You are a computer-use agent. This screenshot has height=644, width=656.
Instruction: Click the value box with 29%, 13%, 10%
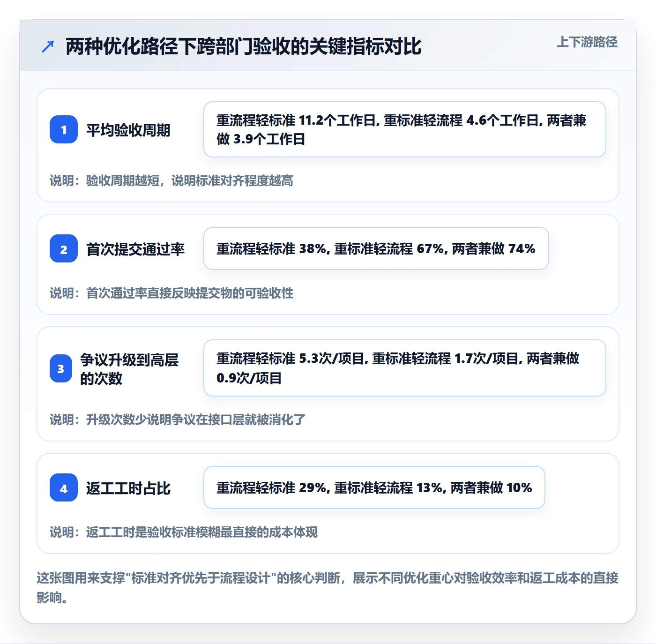(374, 487)
